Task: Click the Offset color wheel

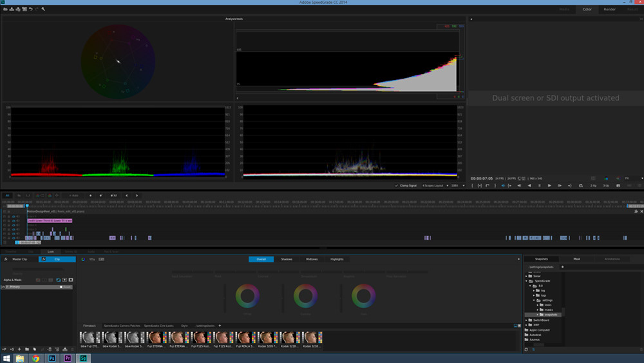Action: tap(247, 296)
